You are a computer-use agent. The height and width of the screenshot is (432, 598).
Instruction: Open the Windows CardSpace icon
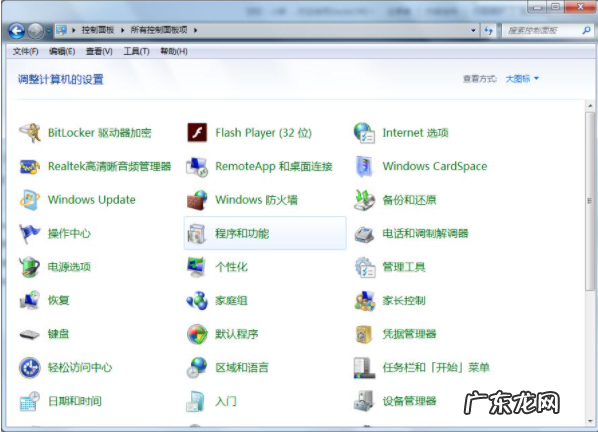tap(364, 167)
